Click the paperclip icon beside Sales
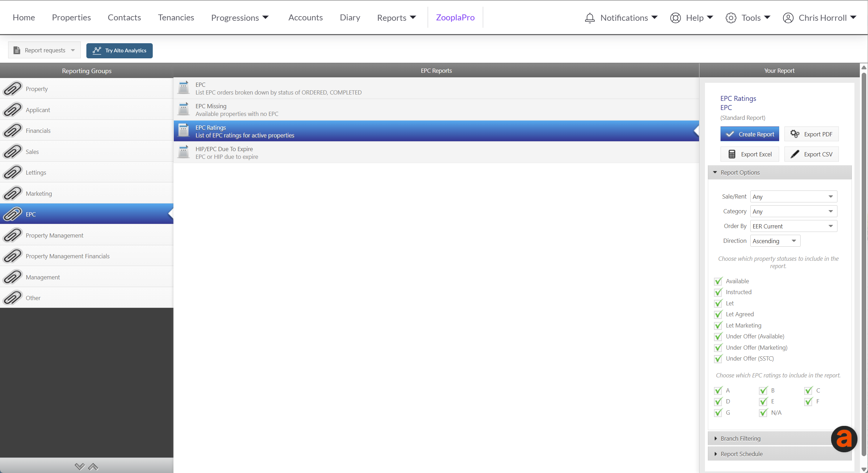Image resolution: width=868 pixels, height=473 pixels. (13, 151)
